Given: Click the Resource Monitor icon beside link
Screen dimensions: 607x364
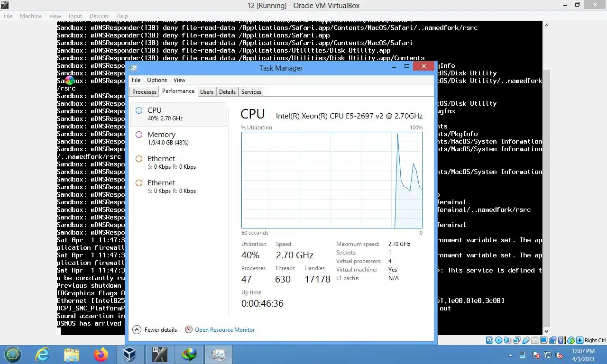Looking at the screenshot, I should pyautogui.click(x=189, y=329).
